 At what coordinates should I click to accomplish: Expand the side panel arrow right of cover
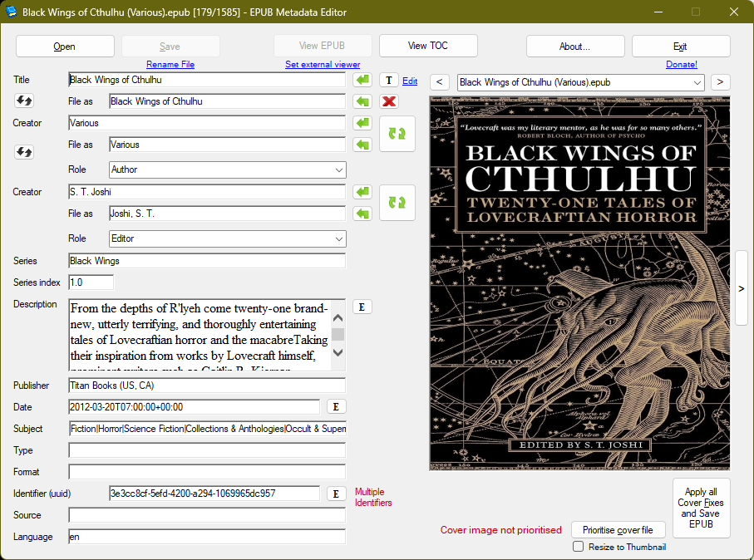(x=741, y=288)
